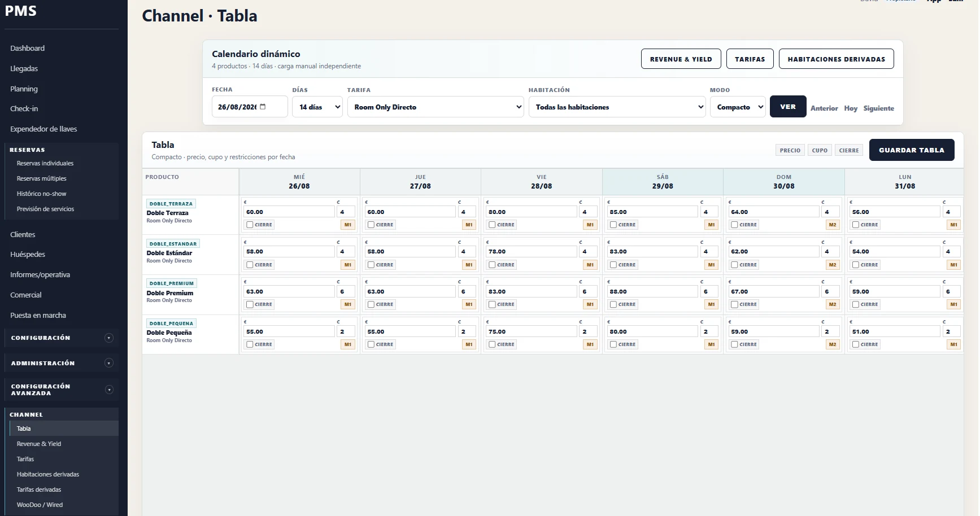Edit Doble Estándar price 54.00 on 31/08

point(895,252)
